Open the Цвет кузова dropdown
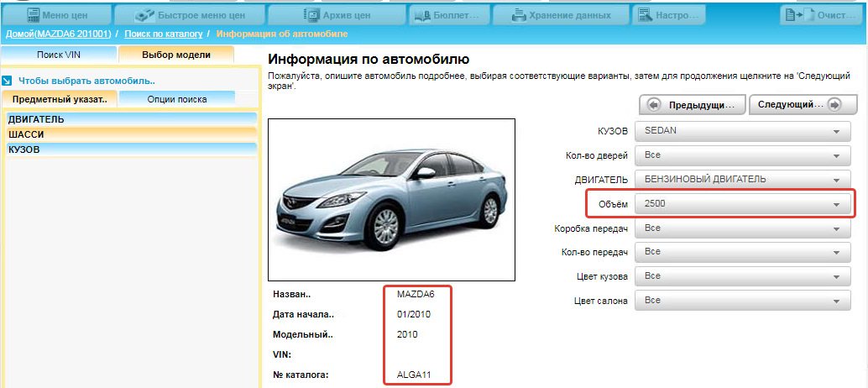 [x=742, y=275]
